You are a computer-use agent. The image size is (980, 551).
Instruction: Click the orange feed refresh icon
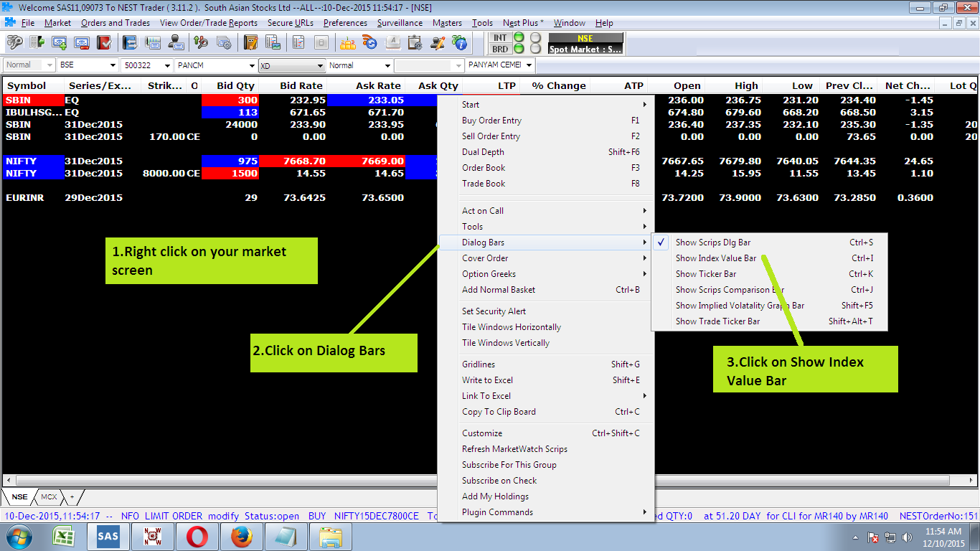[x=370, y=42]
